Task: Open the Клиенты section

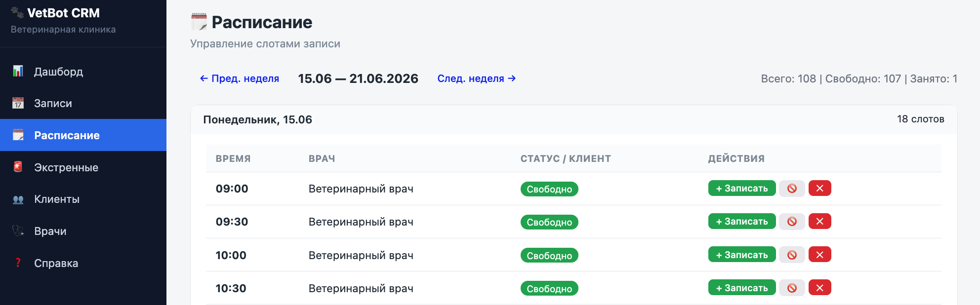Action: (83, 199)
